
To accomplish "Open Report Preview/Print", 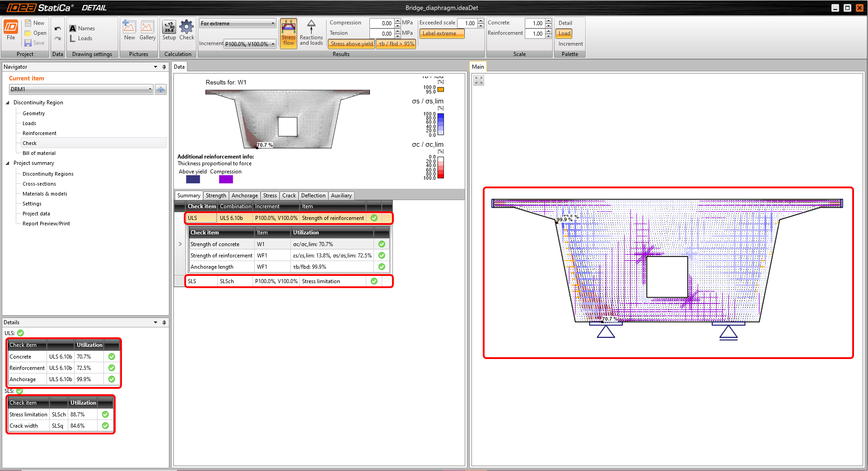I will coord(46,224).
